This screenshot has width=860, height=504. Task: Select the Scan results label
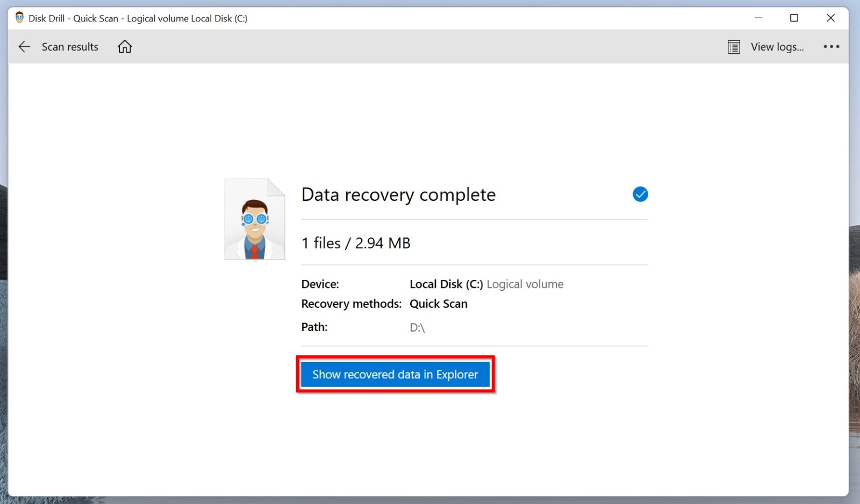point(70,47)
